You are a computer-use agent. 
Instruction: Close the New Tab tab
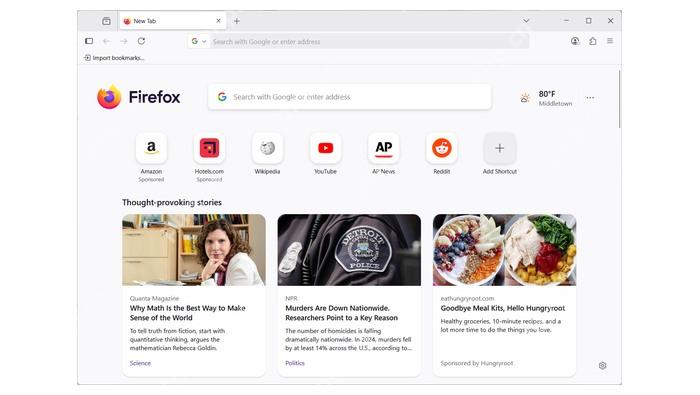point(218,21)
